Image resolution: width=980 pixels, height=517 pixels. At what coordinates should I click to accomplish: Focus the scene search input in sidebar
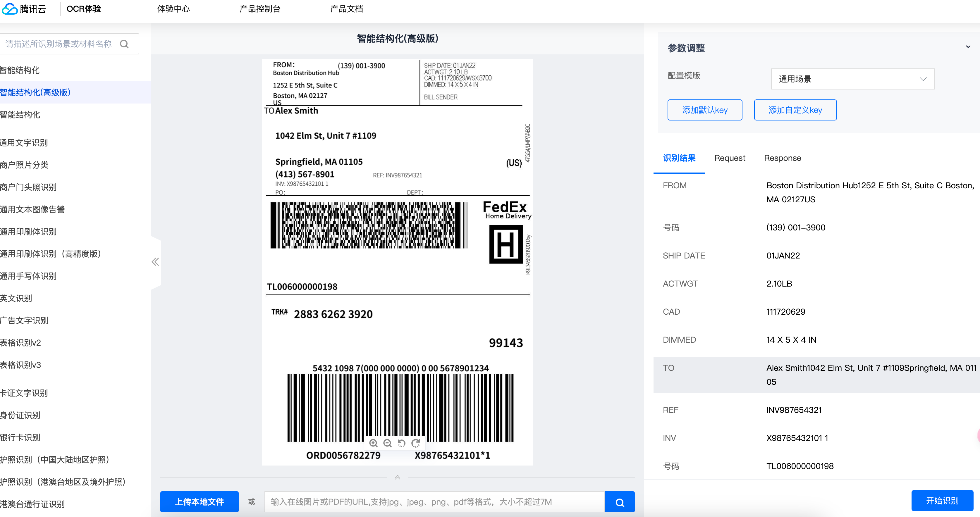click(x=59, y=44)
